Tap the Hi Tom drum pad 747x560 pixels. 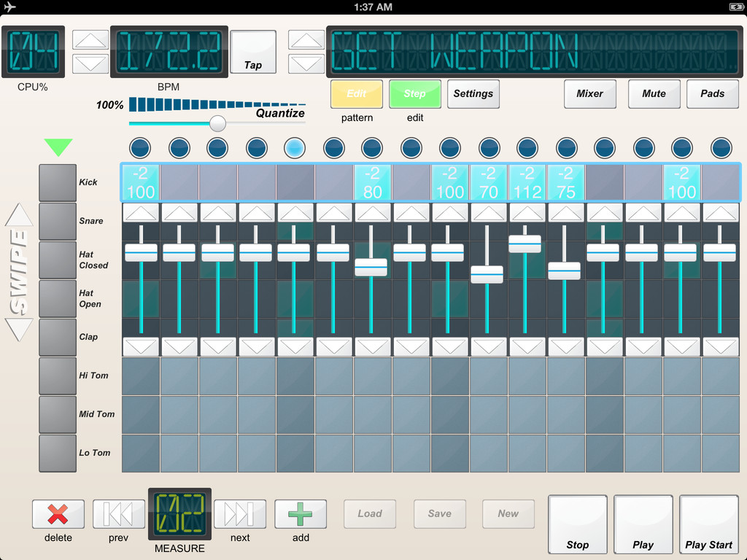coord(58,376)
